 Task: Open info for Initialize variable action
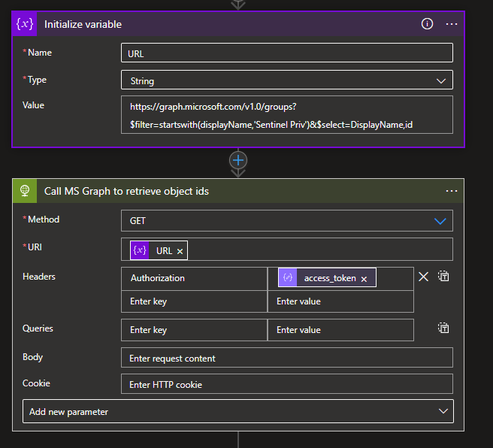point(427,24)
